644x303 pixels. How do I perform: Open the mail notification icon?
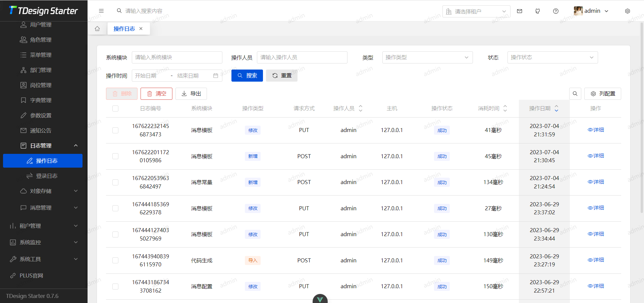point(519,11)
